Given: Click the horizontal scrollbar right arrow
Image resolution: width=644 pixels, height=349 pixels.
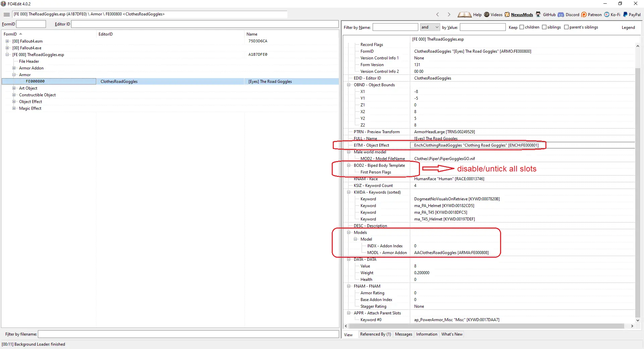Looking at the screenshot, I should 632,326.
